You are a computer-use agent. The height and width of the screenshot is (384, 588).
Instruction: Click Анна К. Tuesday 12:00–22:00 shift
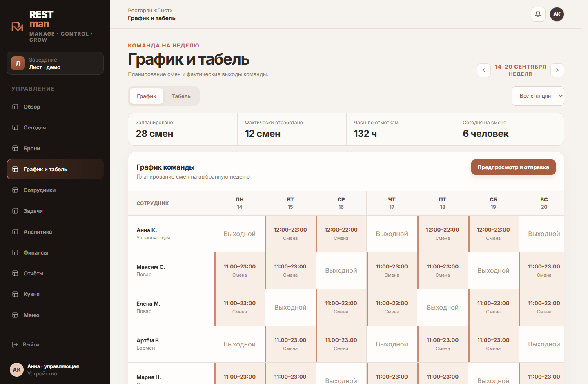pos(290,234)
